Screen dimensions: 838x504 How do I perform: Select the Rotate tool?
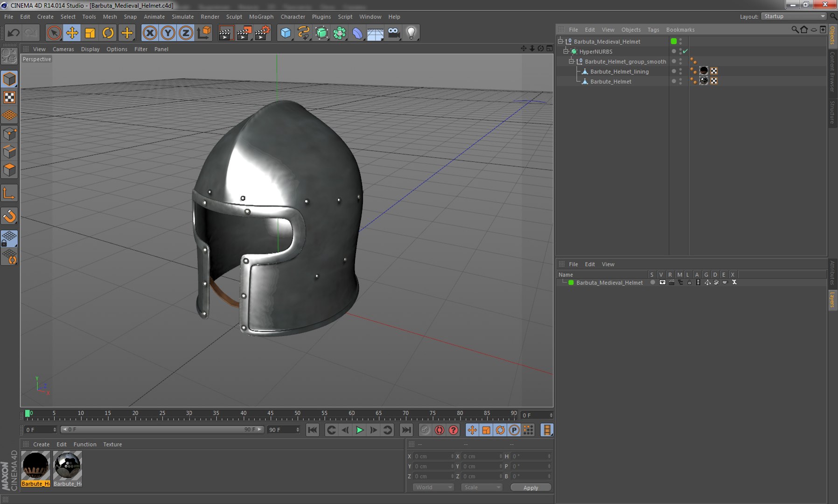pos(108,33)
